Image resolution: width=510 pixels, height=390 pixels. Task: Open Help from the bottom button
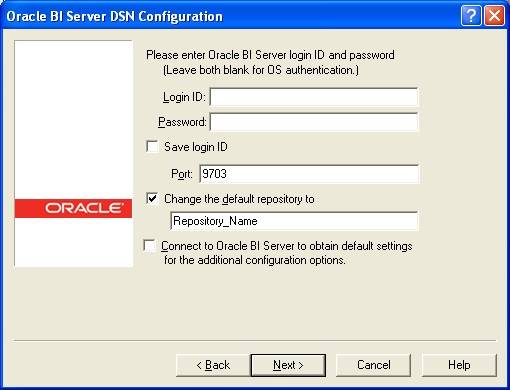point(459,365)
